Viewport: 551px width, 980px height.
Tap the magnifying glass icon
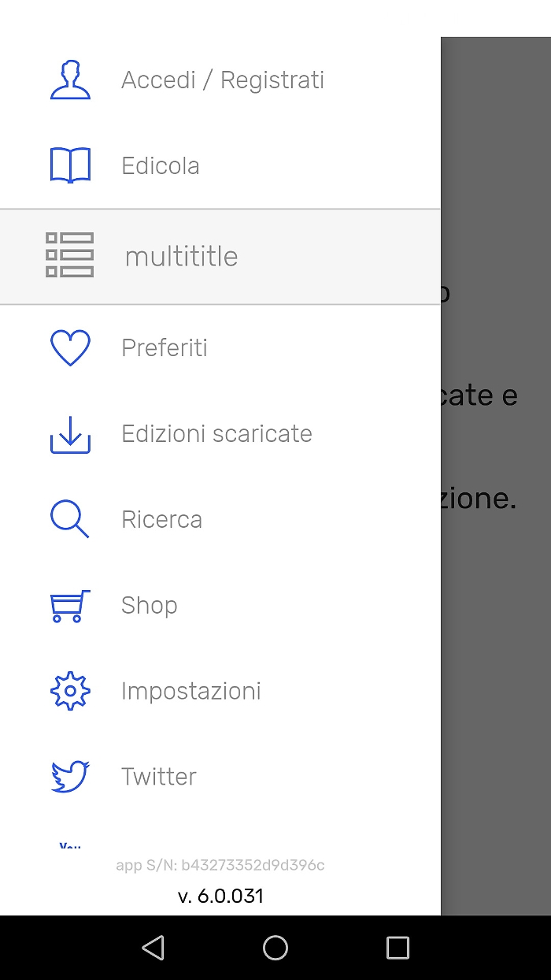pyautogui.click(x=70, y=520)
